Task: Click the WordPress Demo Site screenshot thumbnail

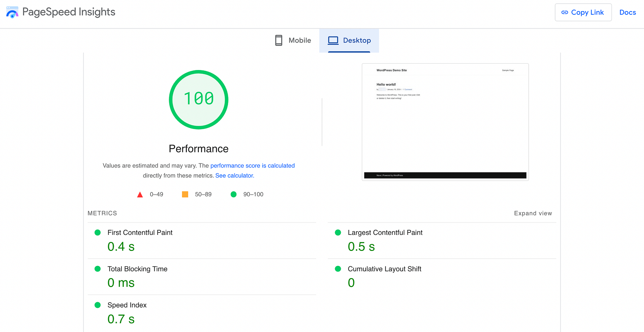Action: tap(445, 122)
